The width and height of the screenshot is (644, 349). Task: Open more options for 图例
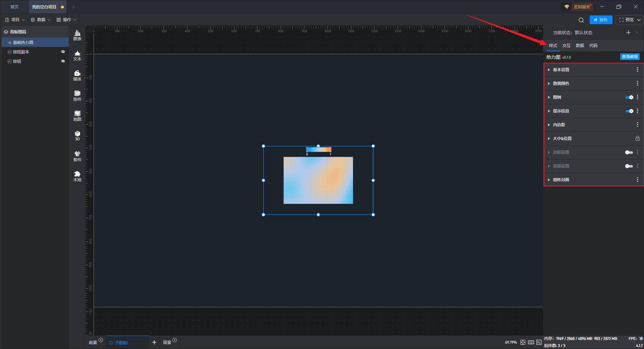pos(637,97)
